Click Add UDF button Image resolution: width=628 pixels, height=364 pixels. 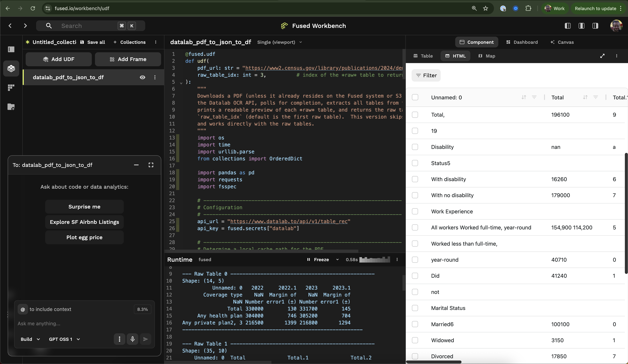click(x=59, y=59)
